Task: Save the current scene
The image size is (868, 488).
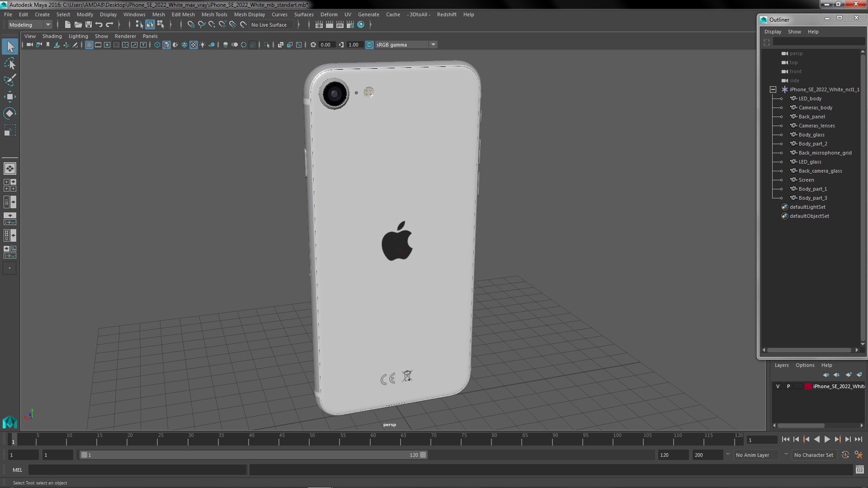Action: pyautogui.click(x=89, y=25)
